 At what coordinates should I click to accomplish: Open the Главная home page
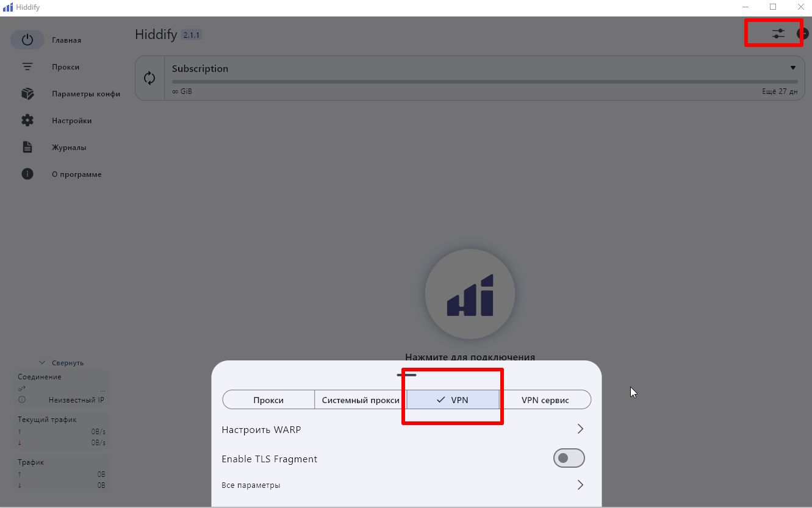[66, 40]
